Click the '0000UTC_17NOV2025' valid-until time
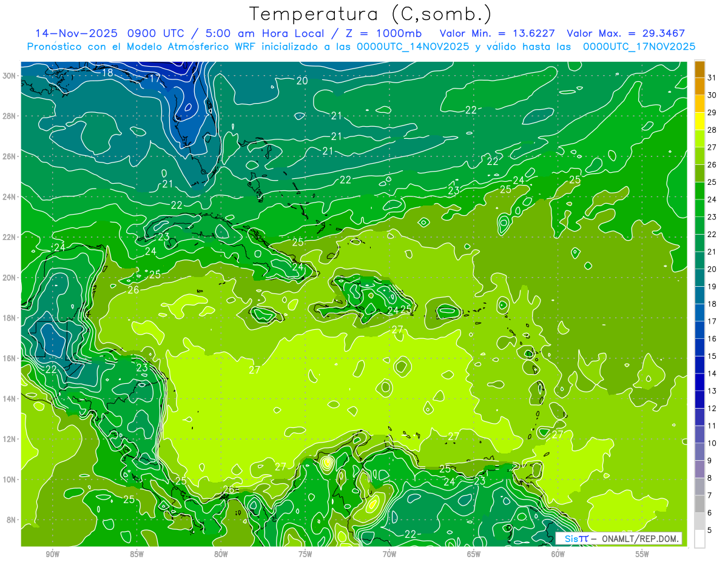The height and width of the screenshot is (562, 728). tap(639, 47)
